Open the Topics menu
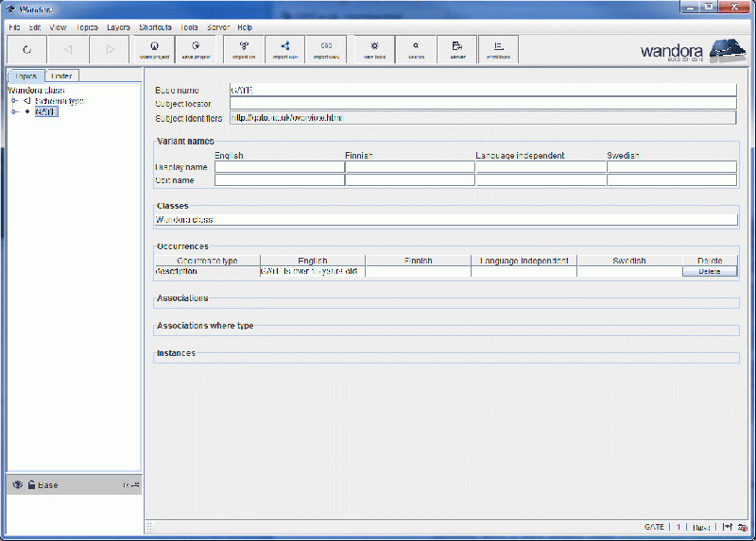This screenshot has width=756, height=541. coord(86,27)
